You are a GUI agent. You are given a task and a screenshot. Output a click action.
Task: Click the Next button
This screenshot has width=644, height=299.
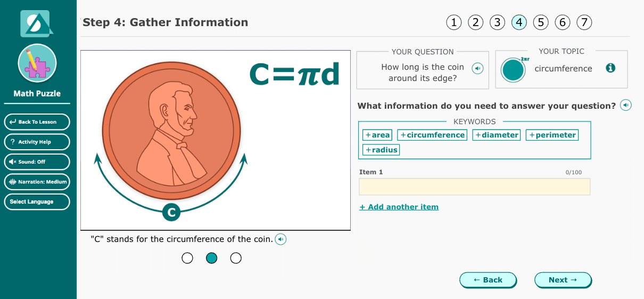[x=563, y=280]
